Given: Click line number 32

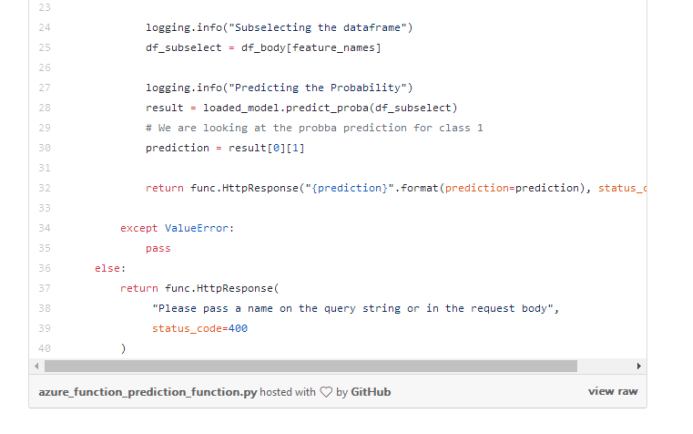Looking at the screenshot, I should coord(45,188).
